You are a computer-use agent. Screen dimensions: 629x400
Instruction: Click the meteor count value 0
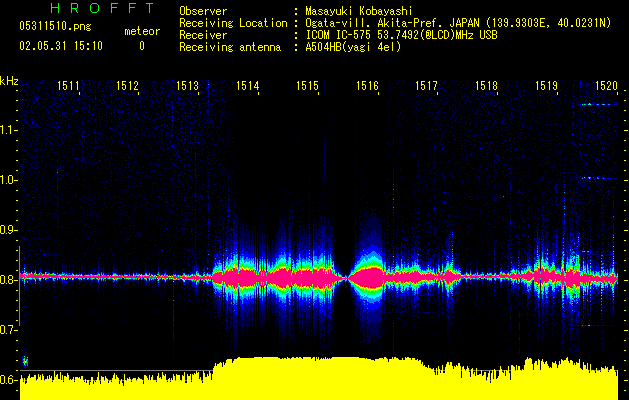[142, 46]
